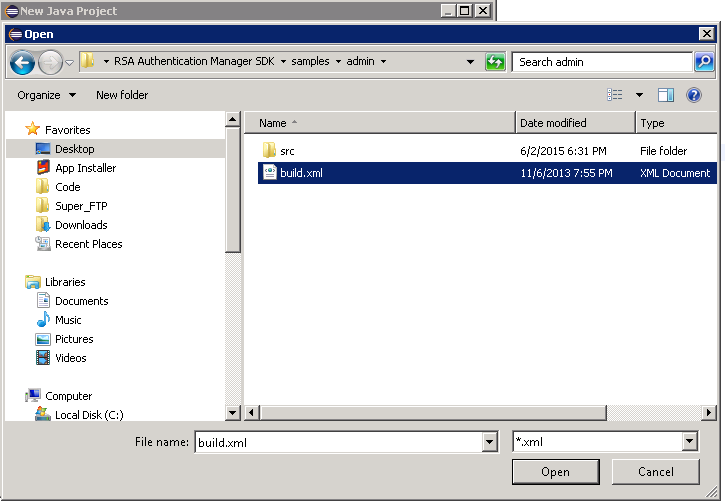
Task: Open the Organize menu
Action: [46, 95]
